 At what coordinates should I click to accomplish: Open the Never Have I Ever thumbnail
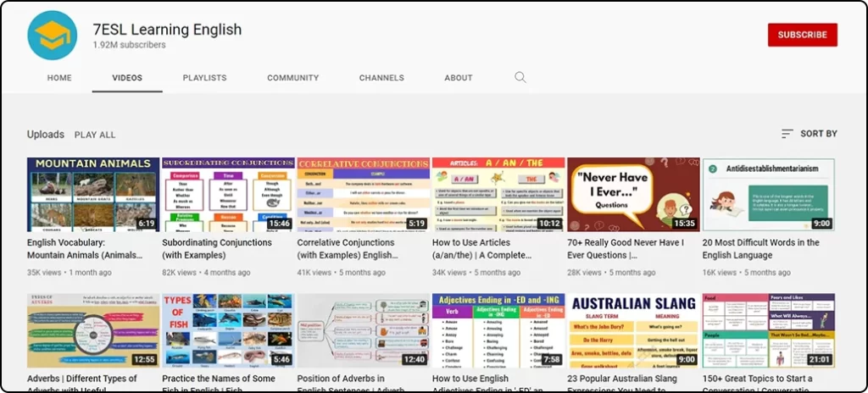coord(633,194)
